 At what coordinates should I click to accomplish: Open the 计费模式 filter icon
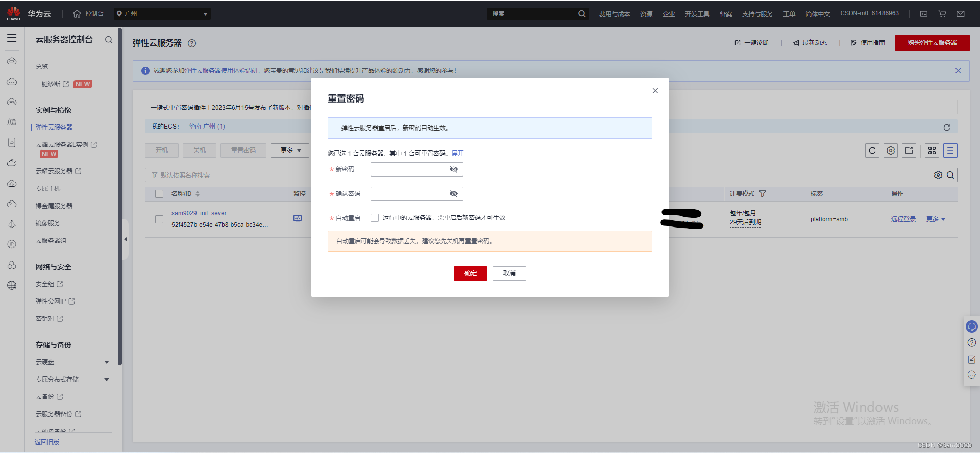[763, 194]
